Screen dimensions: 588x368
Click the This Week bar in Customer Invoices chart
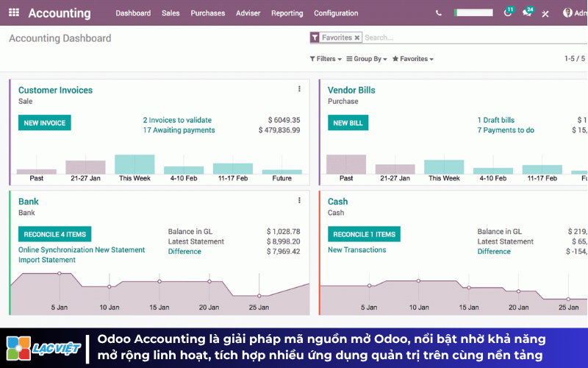point(135,164)
